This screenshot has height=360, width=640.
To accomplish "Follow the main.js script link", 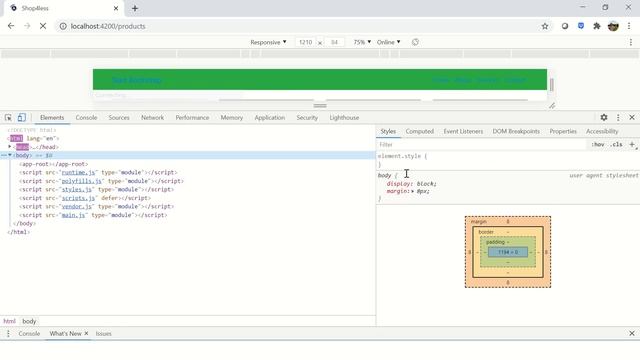I will pyautogui.click(x=73, y=215).
